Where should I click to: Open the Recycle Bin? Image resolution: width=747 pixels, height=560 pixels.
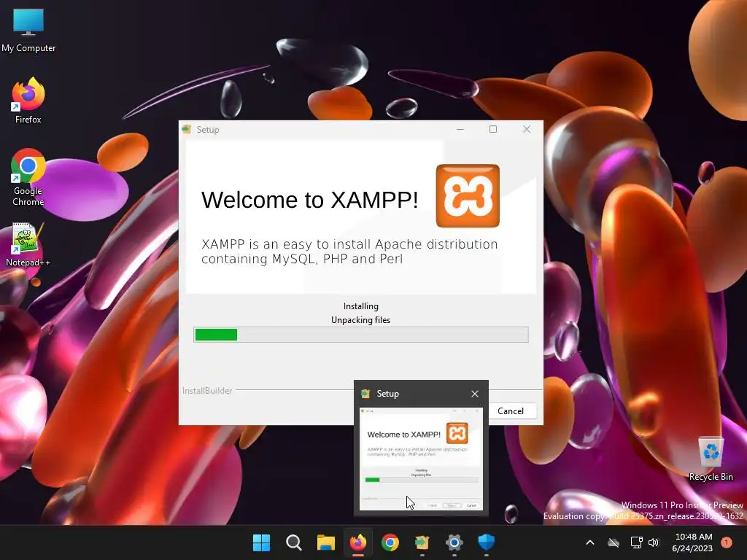click(x=711, y=459)
